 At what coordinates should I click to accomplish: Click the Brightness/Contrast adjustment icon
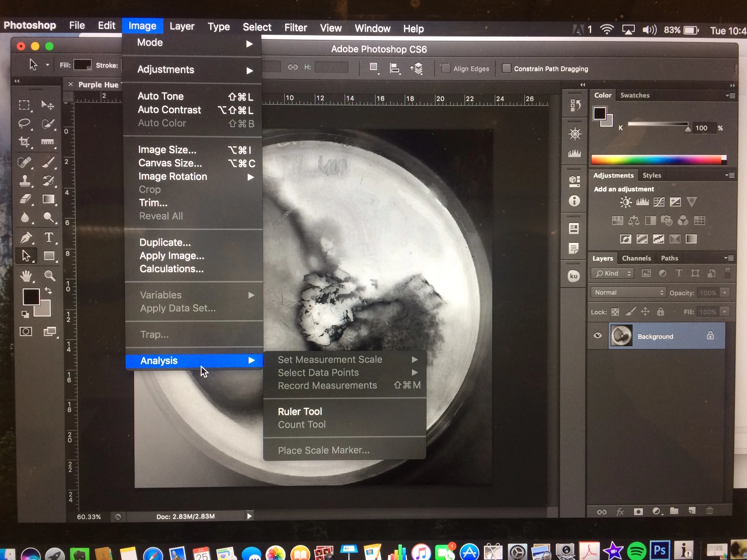[x=626, y=202]
